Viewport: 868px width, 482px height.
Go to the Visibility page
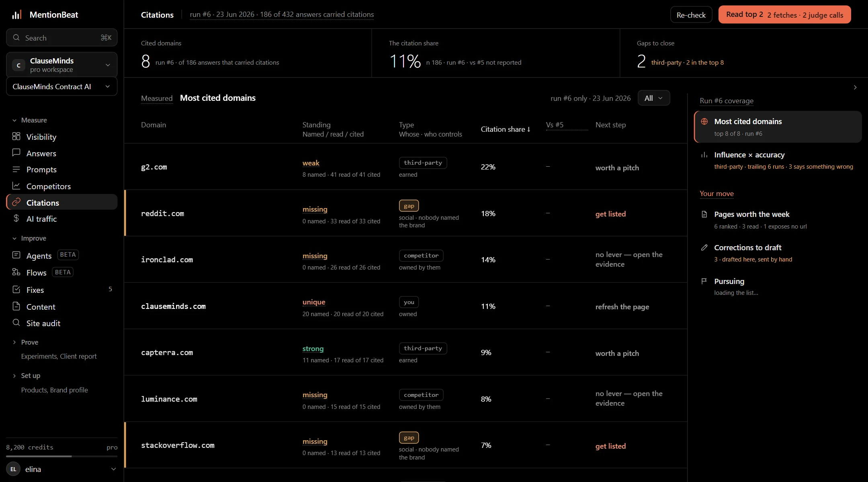[x=62, y=137]
